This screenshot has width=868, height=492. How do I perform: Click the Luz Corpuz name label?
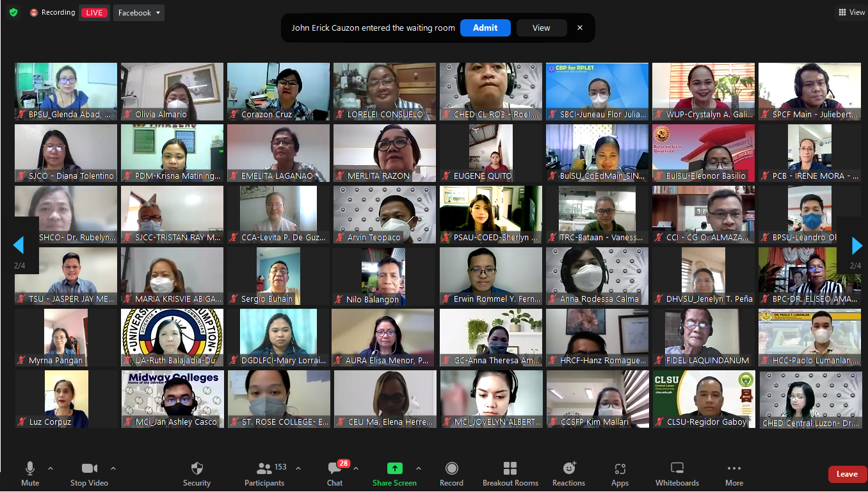point(50,422)
